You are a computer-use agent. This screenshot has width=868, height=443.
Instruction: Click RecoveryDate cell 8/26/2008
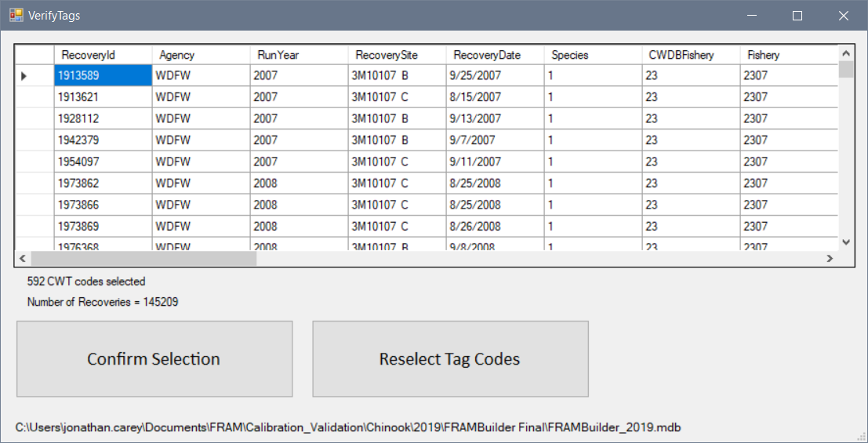(x=495, y=227)
